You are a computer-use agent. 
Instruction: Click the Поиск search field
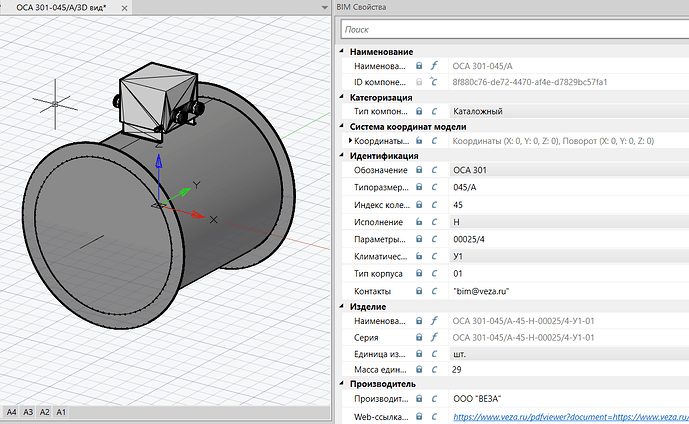[x=515, y=29]
